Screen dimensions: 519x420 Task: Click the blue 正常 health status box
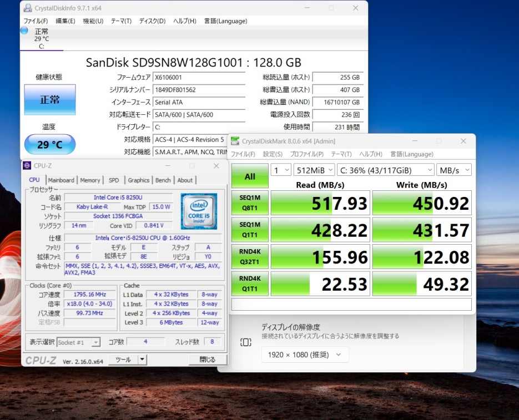pos(49,100)
